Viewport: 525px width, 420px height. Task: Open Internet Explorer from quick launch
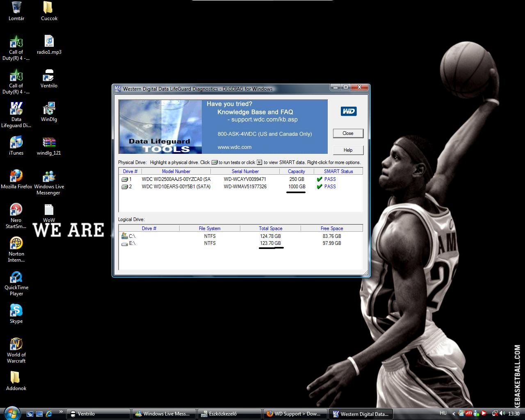(49, 414)
